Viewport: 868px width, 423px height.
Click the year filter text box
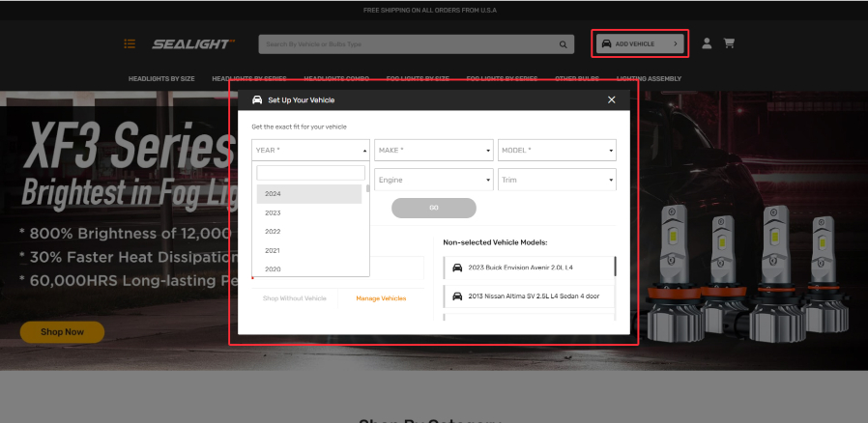click(x=310, y=173)
